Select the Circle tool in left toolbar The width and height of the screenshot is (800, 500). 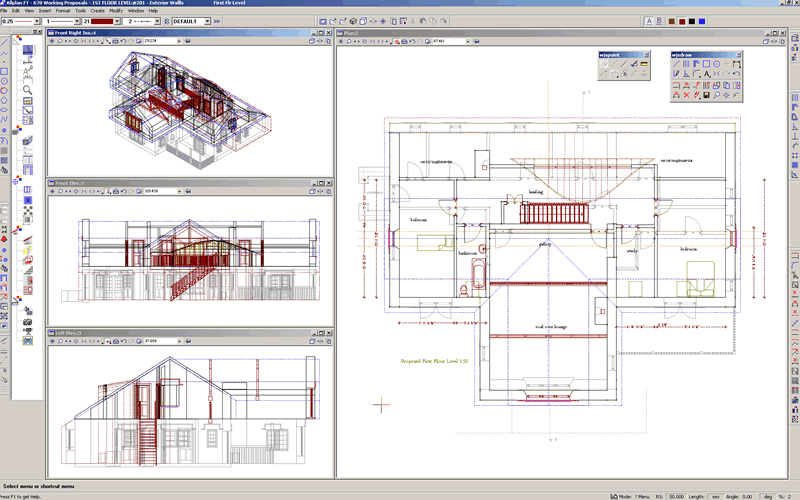(4, 81)
